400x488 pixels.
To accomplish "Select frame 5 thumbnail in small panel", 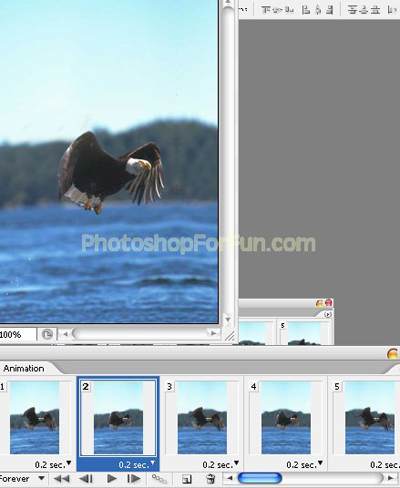I will click(x=304, y=333).
